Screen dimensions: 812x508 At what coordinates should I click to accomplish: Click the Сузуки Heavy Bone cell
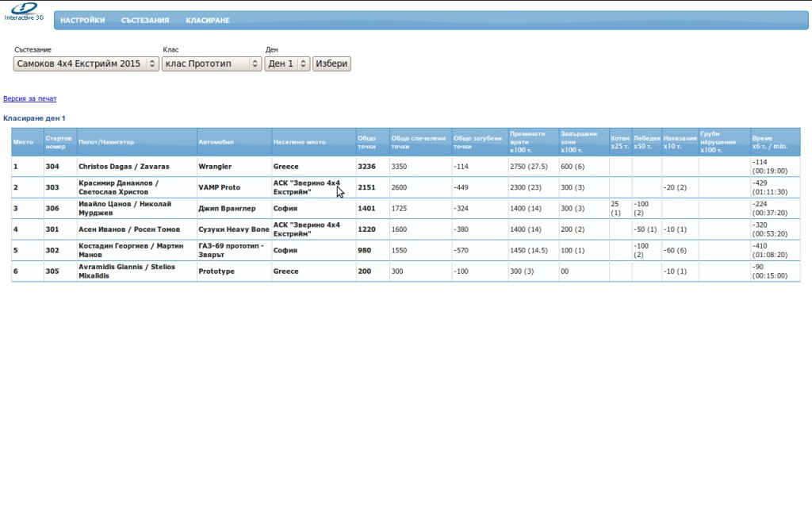(234, 229)
